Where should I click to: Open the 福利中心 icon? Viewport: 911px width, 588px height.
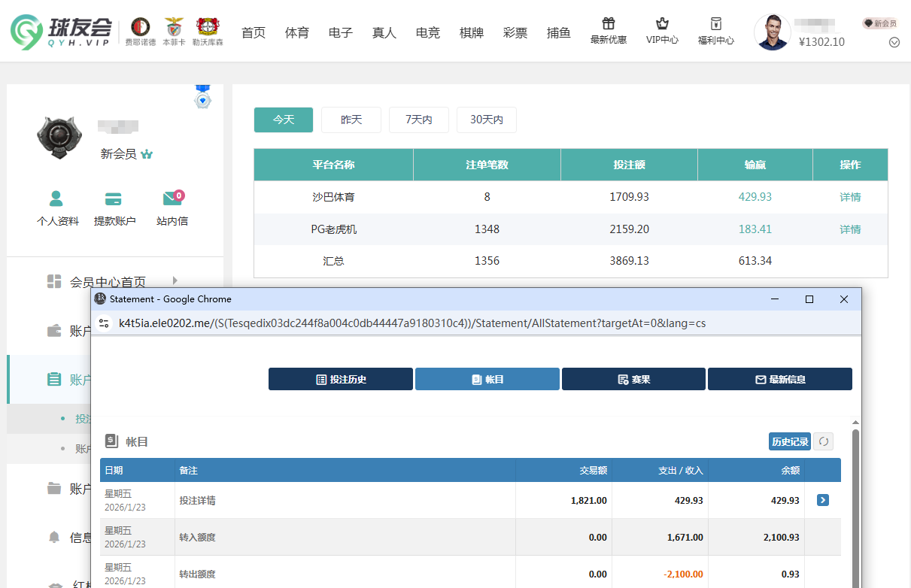point(715,24)
